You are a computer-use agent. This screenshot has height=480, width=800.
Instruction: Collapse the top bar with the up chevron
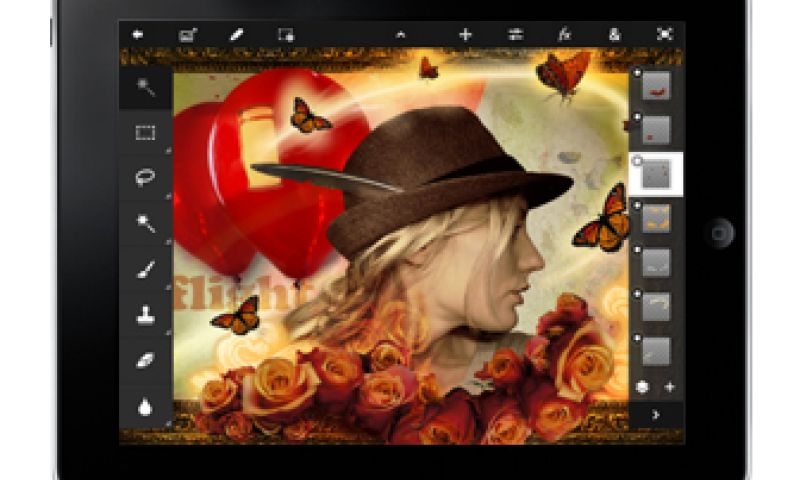coord(401,35)
